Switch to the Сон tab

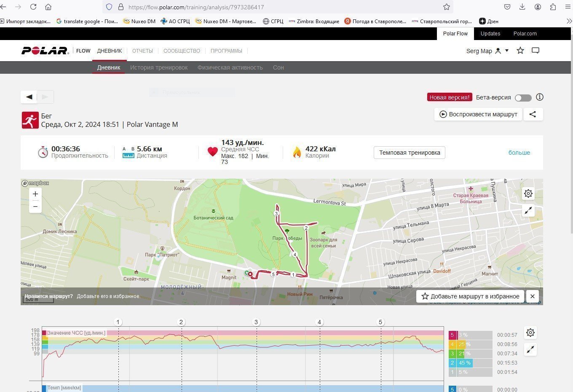coord(278,67)
